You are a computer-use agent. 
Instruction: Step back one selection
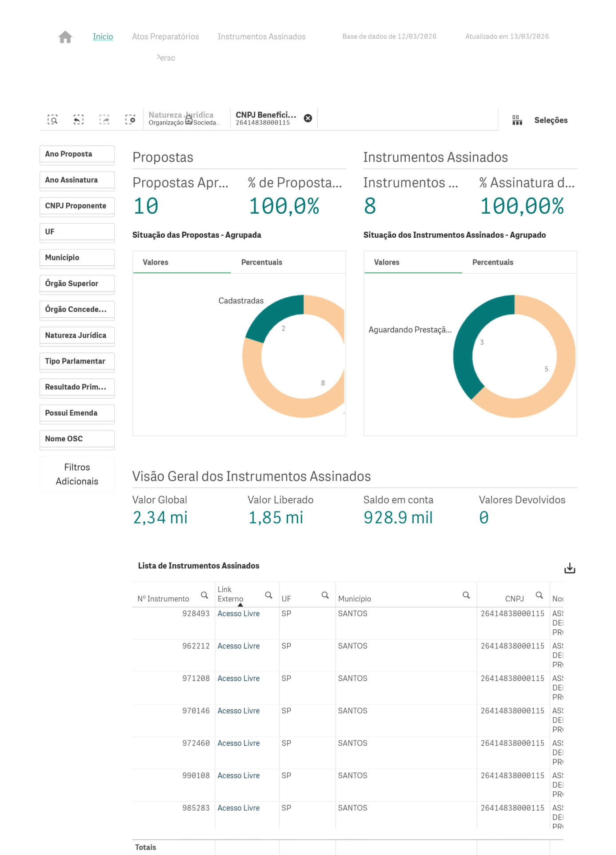pos(78,120)
